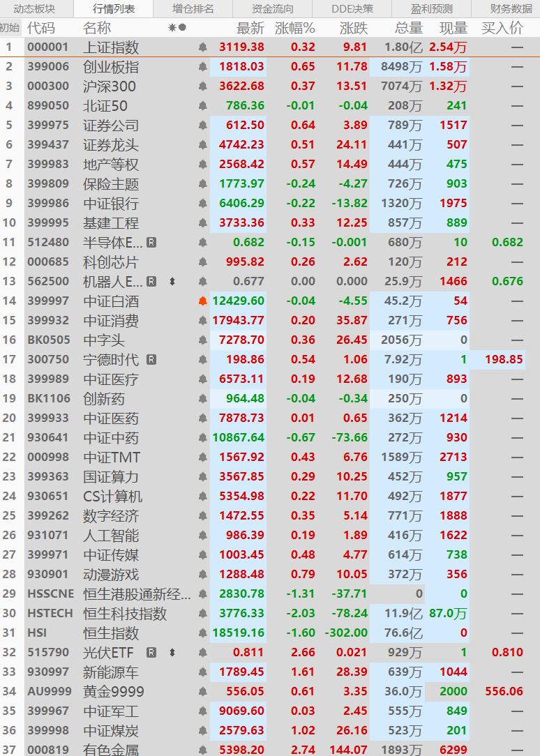
Task: Click alert bell for 上证指数
Action: [x=202, y=47]
